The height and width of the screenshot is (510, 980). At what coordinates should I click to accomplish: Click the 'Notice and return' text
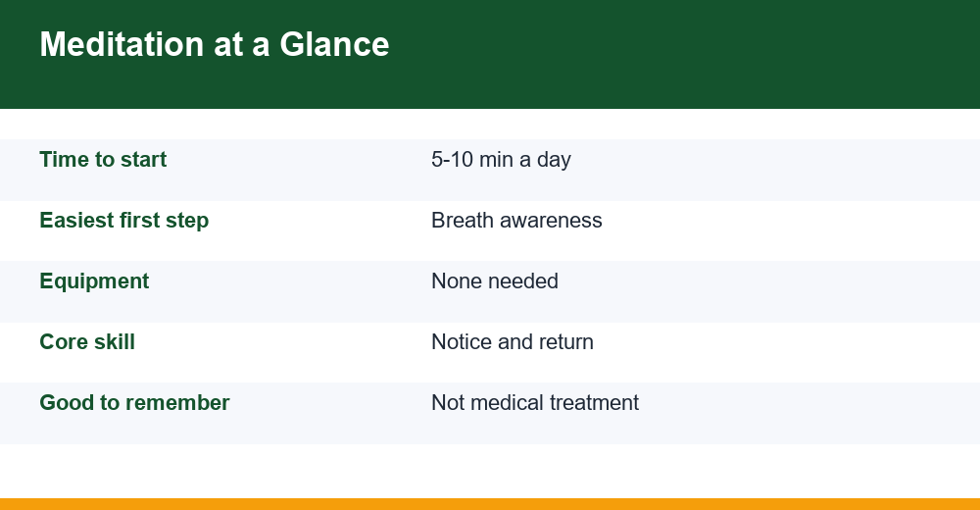coord(513,341)
